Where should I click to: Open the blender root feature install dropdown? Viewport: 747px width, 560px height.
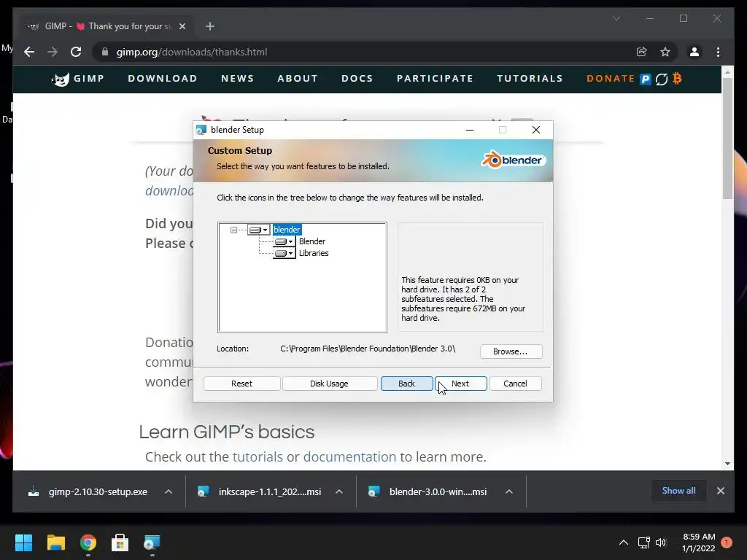click(259, 230)
